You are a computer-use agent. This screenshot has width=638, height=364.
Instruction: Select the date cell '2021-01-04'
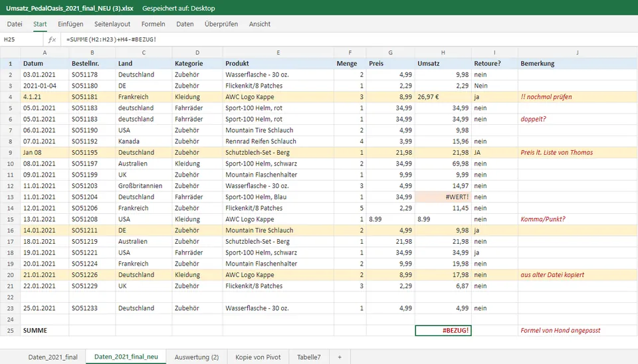pyautogui.click(x=45, y=86)
